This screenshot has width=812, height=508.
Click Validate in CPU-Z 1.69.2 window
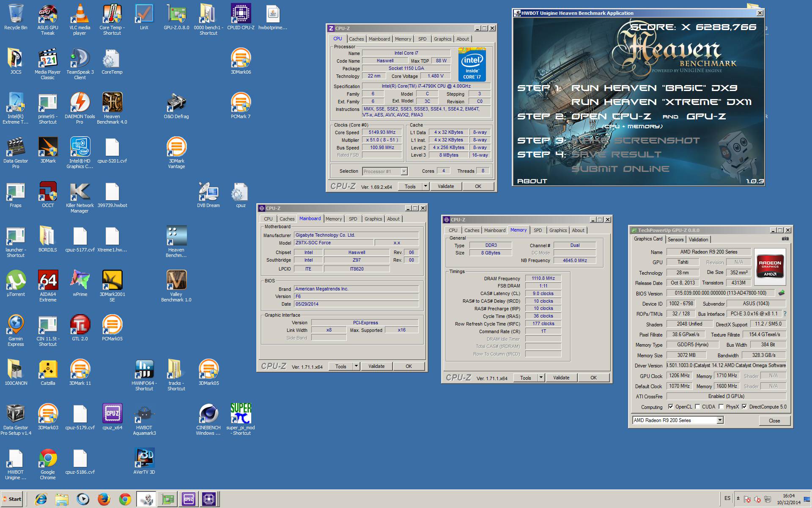tap(446, 186)
